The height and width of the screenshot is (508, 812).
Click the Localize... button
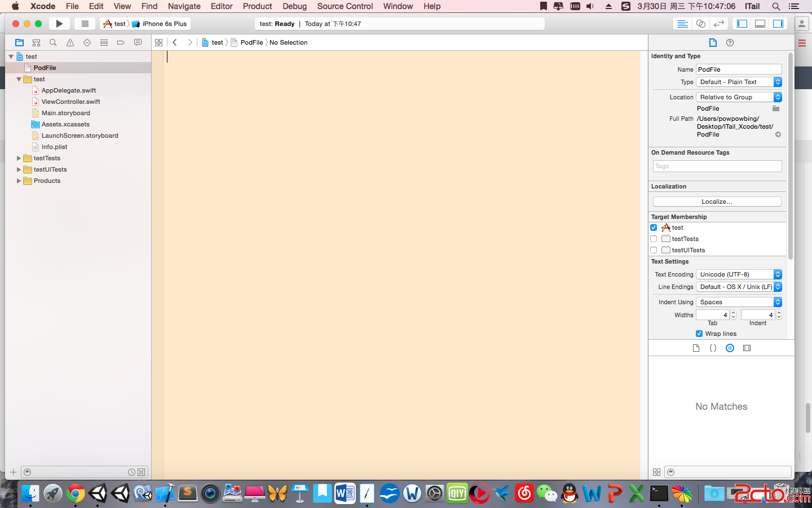click(717, 202)
